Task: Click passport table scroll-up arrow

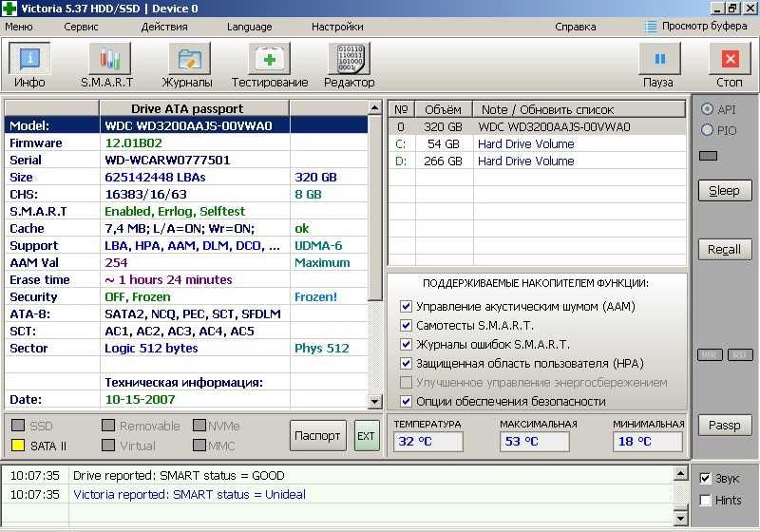Action: 374,107
